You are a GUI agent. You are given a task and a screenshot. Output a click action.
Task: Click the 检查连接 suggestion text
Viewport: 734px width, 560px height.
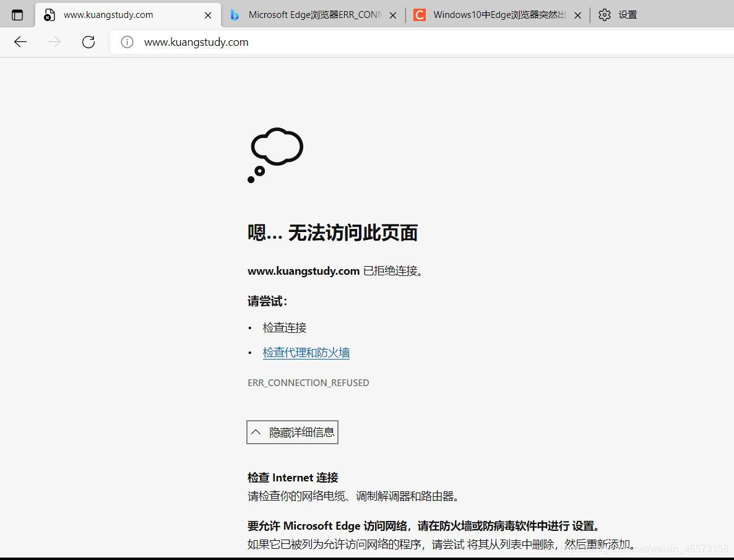click(285, 328)
